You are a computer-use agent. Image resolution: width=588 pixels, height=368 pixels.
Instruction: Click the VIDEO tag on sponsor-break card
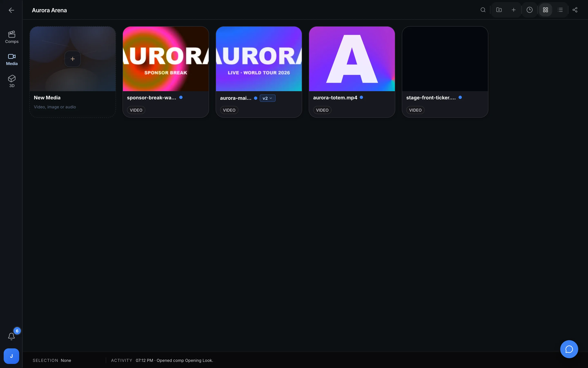coord(136,110)
